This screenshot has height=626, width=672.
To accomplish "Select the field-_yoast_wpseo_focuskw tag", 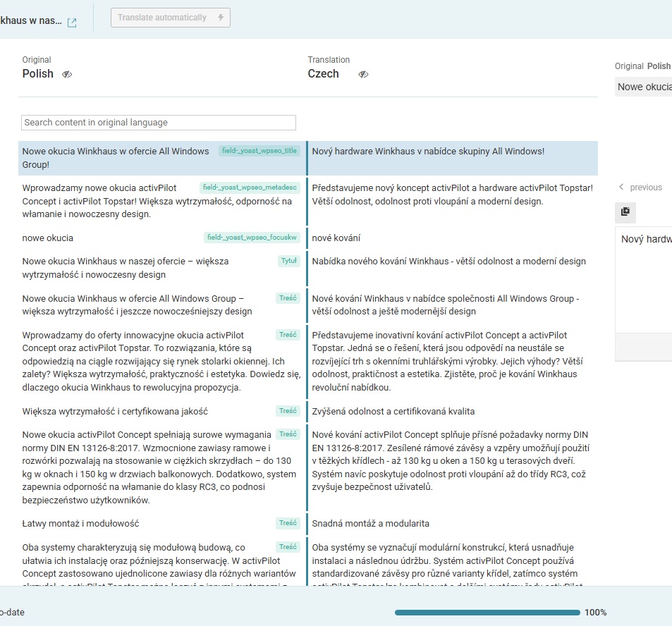I will point(252,238).
